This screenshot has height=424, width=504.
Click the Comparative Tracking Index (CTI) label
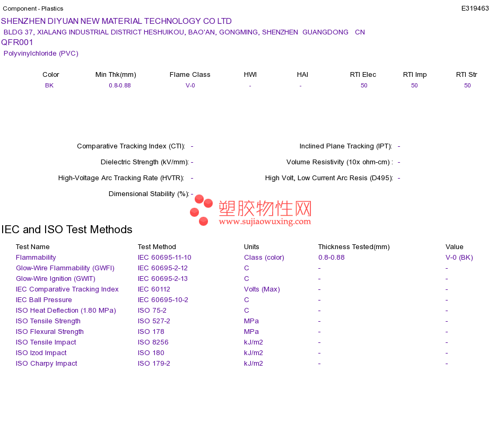click(131, 146)
